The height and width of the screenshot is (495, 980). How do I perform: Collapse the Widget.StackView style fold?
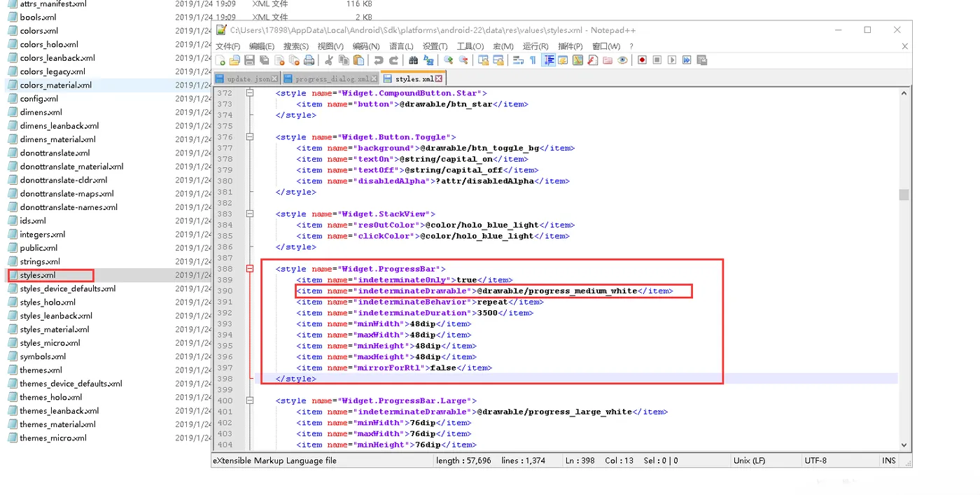[x=250, y=214]
